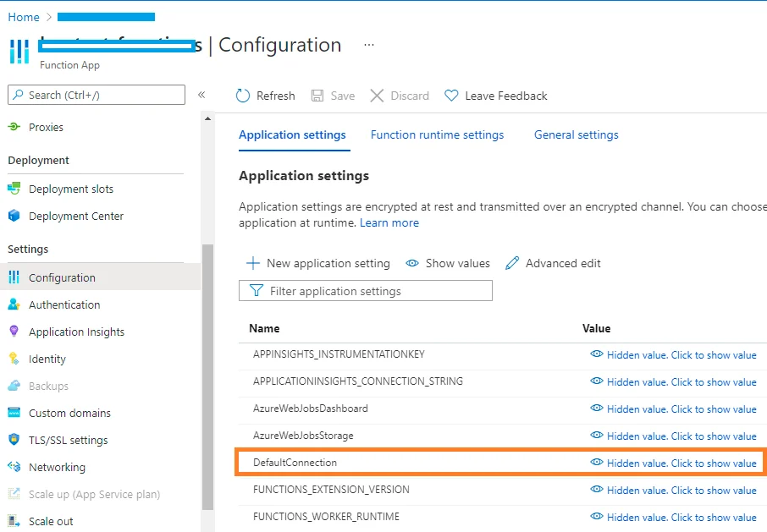The image size is (767, 532).
Task: Open Deployment Center from the sidebar
Action: point(75,216)
